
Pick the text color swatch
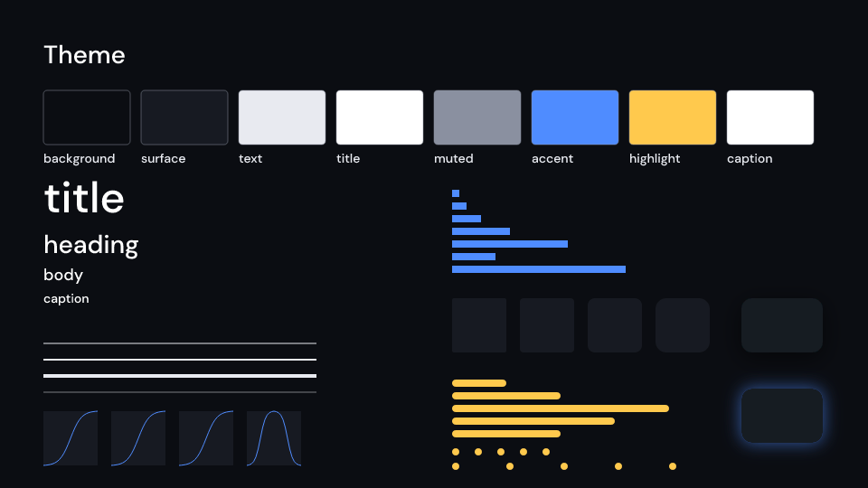coord(282,117)
